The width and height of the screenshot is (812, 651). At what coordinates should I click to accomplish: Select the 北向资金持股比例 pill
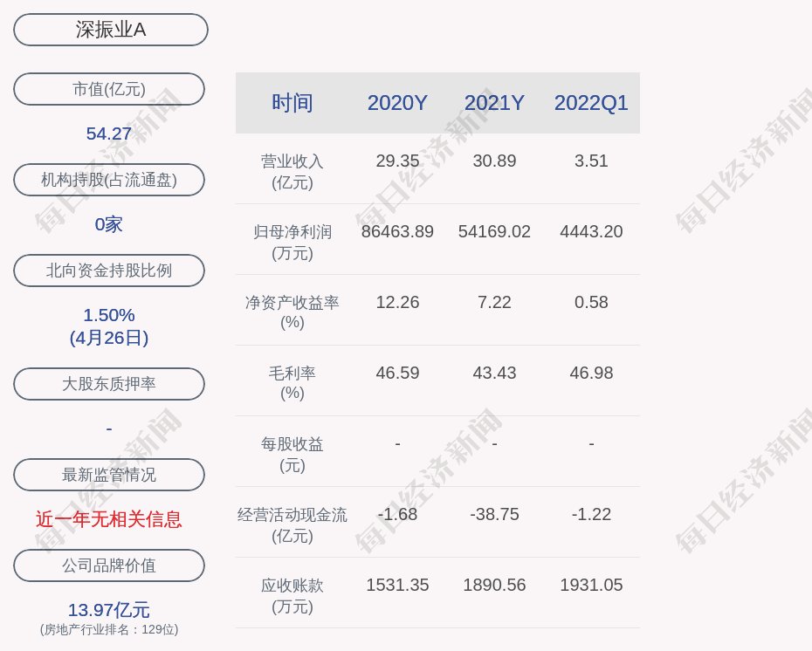pyautogui.click(x=109, y=271)
